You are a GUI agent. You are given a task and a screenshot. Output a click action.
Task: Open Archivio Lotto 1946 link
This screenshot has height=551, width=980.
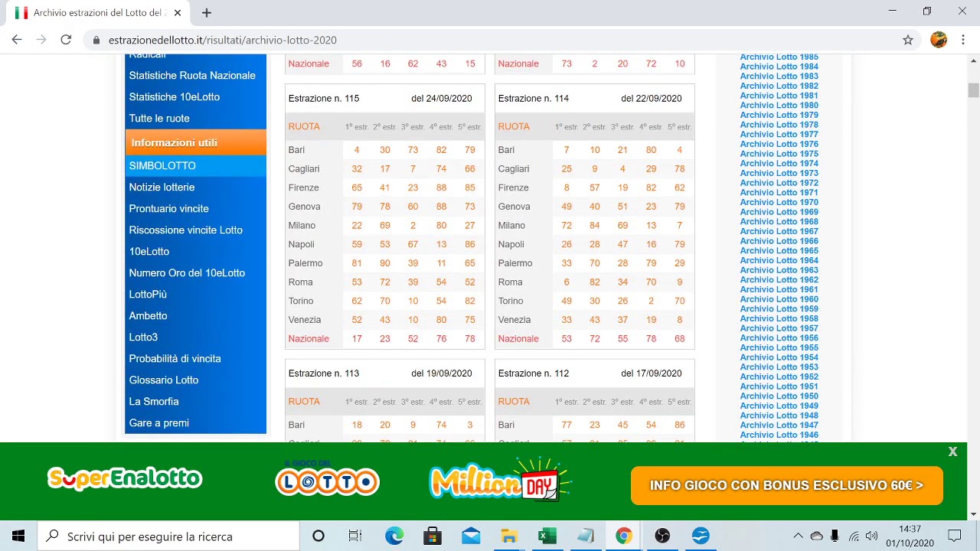tap(779, 435)
